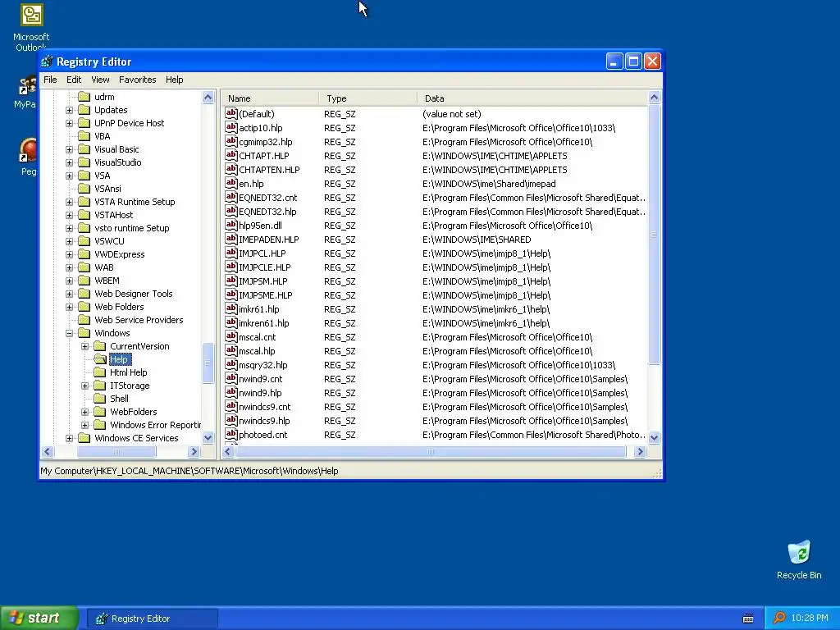Click the tree pane horizontal scrollbar thumb
The width and height of the screenshot is (840, 630).
pos(116,452)
